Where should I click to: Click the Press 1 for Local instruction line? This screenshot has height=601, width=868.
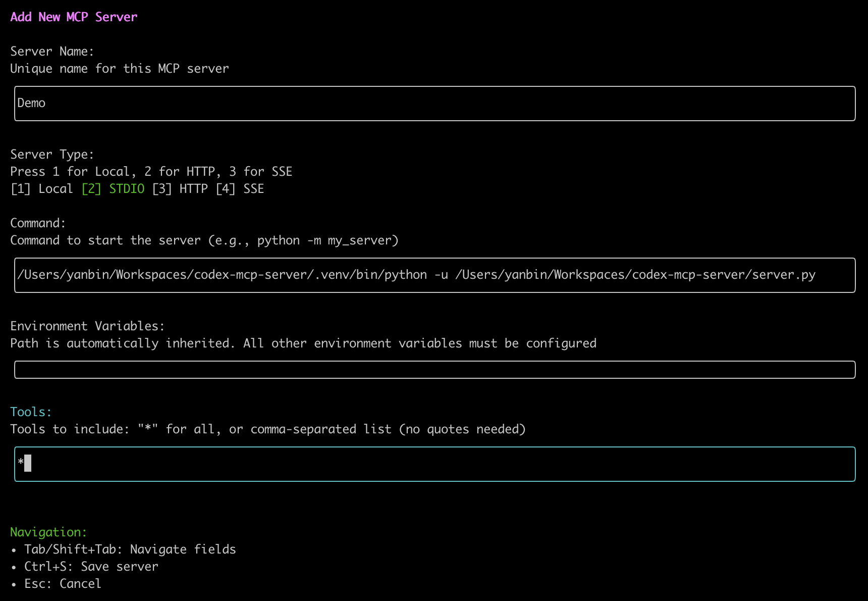[151, 172]
